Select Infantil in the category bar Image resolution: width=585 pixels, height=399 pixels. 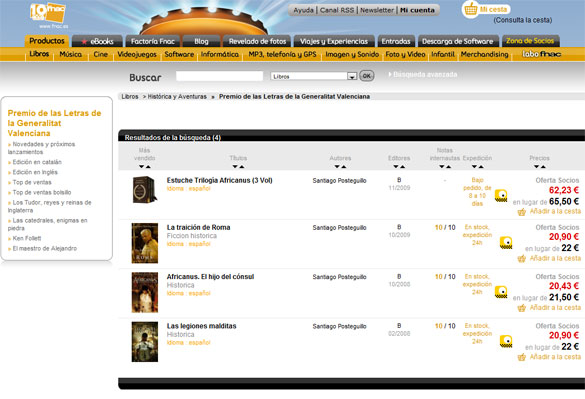click(x=443, y=54)
